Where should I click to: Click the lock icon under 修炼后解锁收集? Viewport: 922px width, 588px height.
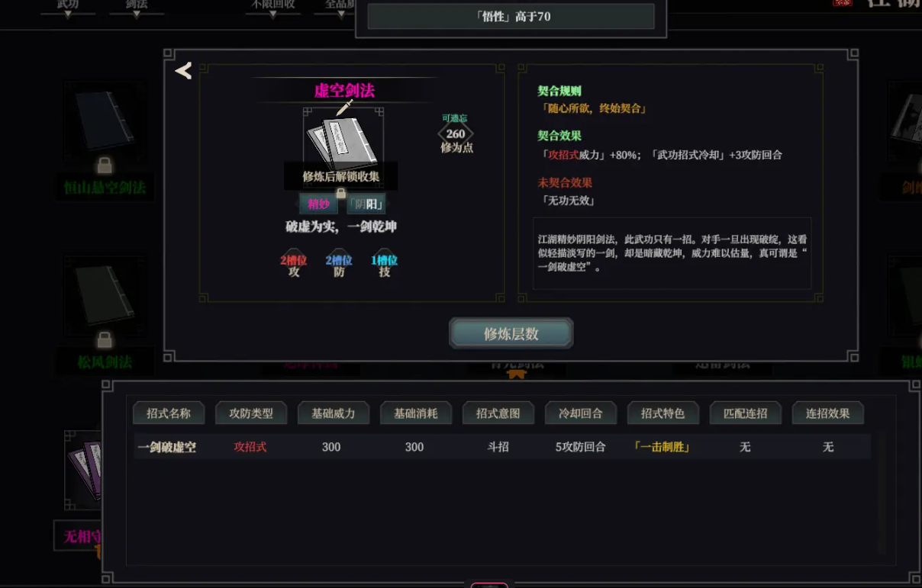tap(341, 194)
